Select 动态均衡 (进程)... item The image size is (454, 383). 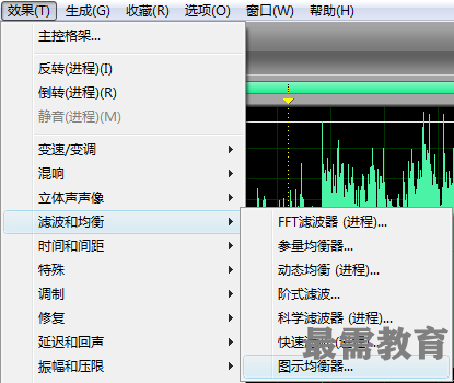(x=347, y=270)
